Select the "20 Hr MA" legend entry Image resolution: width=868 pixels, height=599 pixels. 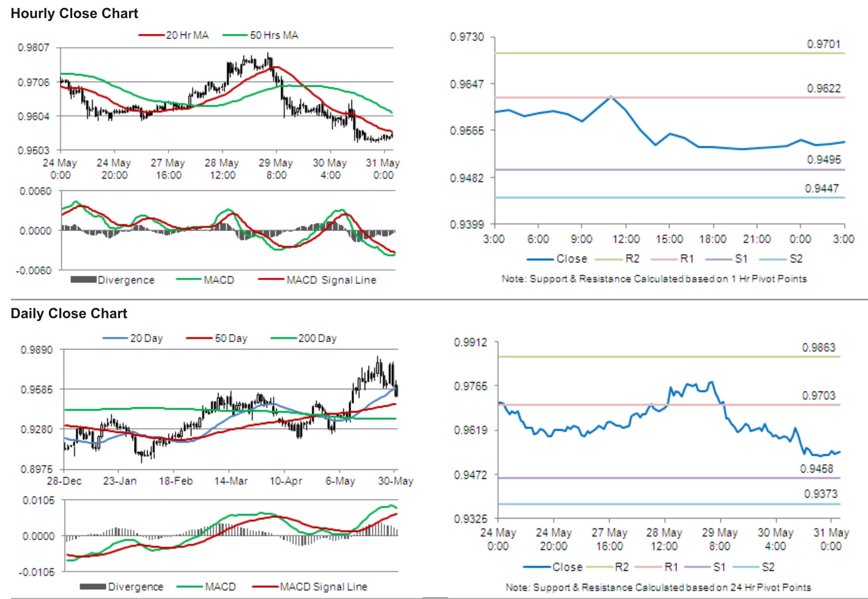pos(174,35)
